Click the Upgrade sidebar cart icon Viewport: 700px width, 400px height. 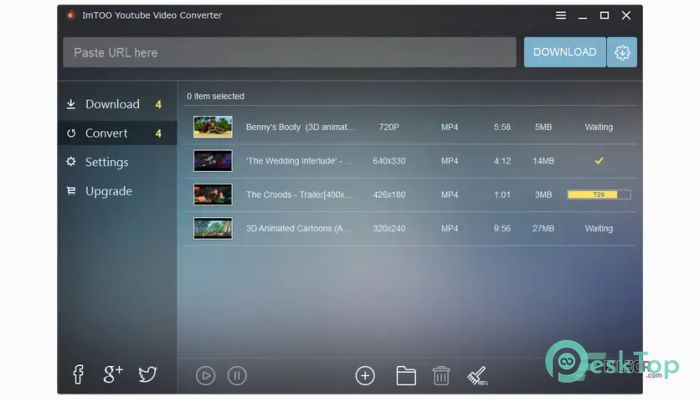(x=71, y=191)
